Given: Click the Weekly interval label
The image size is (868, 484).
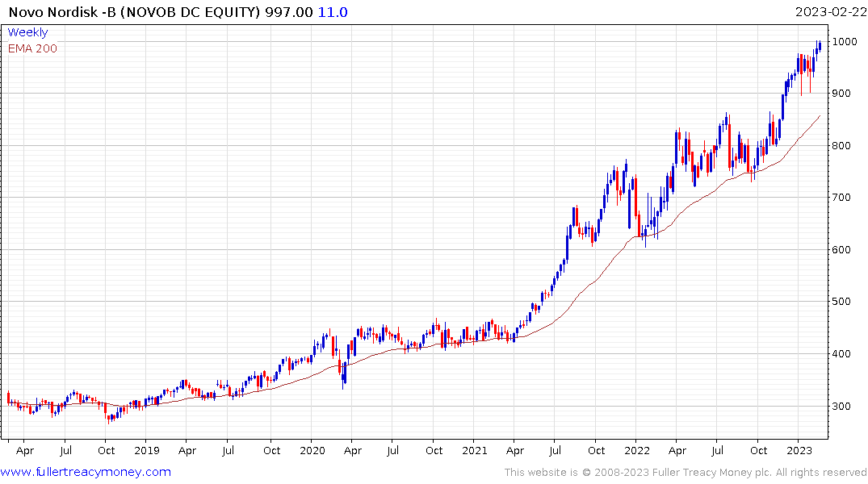Looking at the screenshot, I should coord(27,32).
